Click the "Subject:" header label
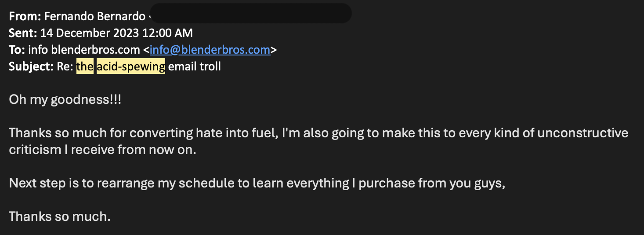644x235 pixels. [x=31, y=67]
